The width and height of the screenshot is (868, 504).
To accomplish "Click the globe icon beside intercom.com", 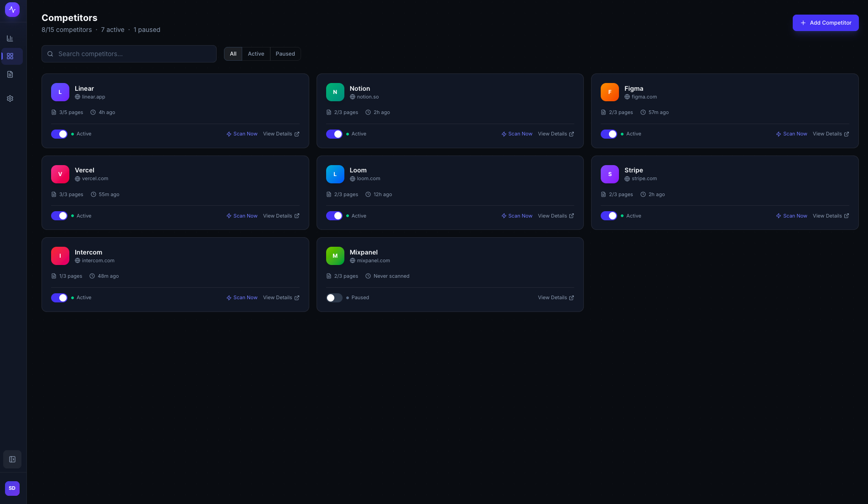I will point(78,261).
